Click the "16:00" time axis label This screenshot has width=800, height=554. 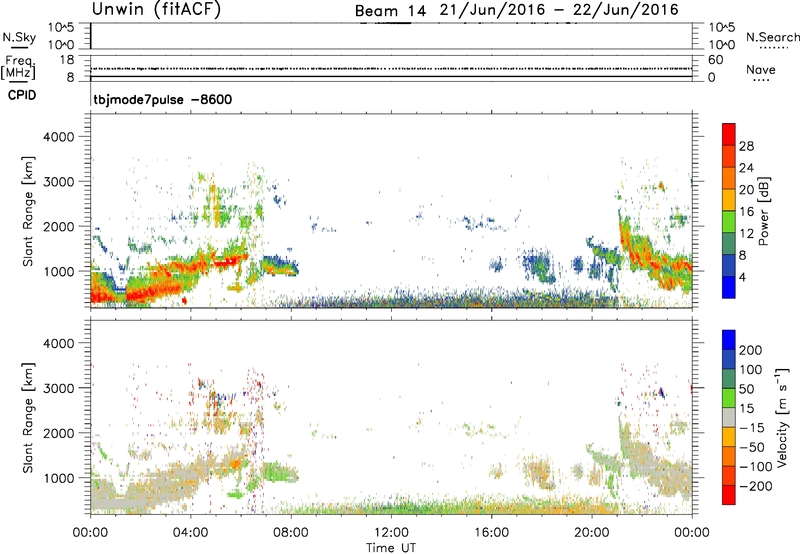[491, 533]
